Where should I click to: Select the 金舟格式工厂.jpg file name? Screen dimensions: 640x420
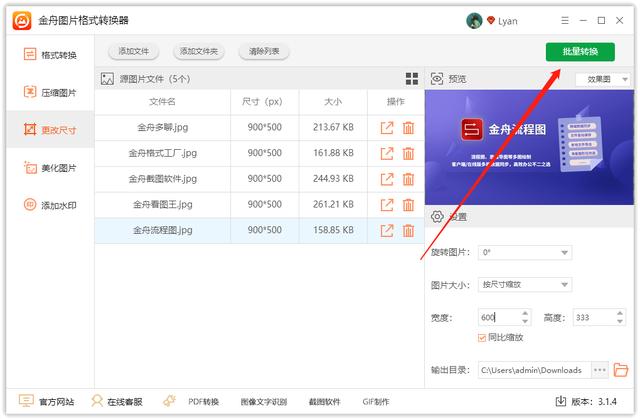pyautogui.click(x=162, y=153)
